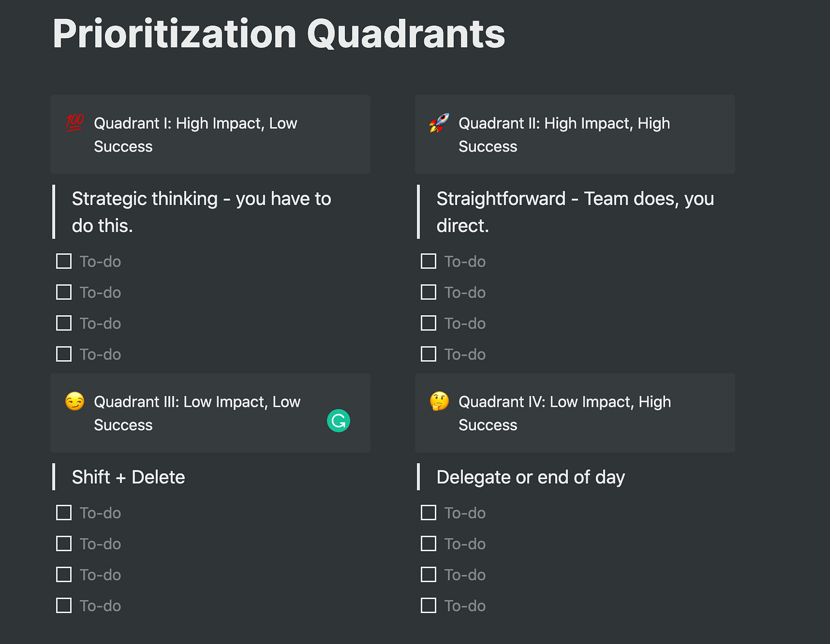Viewport: 830px width, 644px height.
Task: Check the last To-do box under Shift + Delete
Action: tap(64, 605)
